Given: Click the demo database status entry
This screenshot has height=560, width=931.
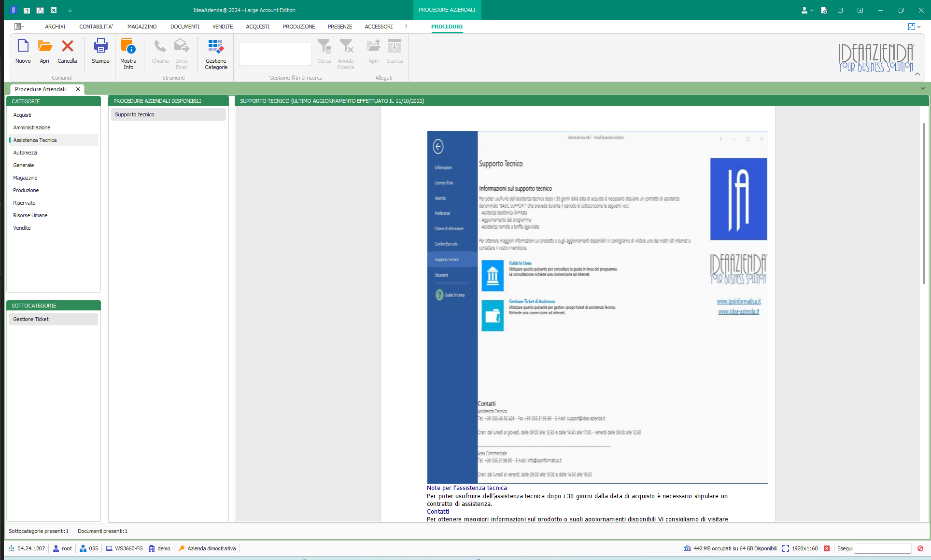Looking at the screenshot, I should click(x=159, y=548).
